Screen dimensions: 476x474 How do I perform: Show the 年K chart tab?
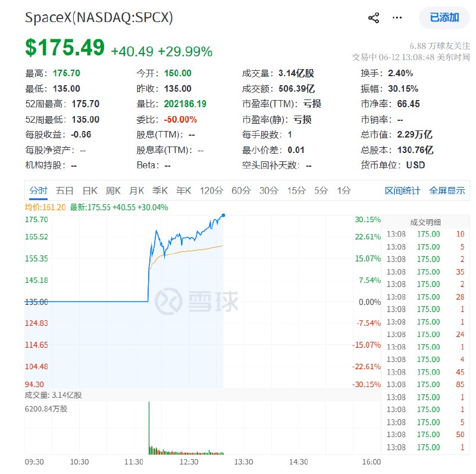tap(184, 191)
